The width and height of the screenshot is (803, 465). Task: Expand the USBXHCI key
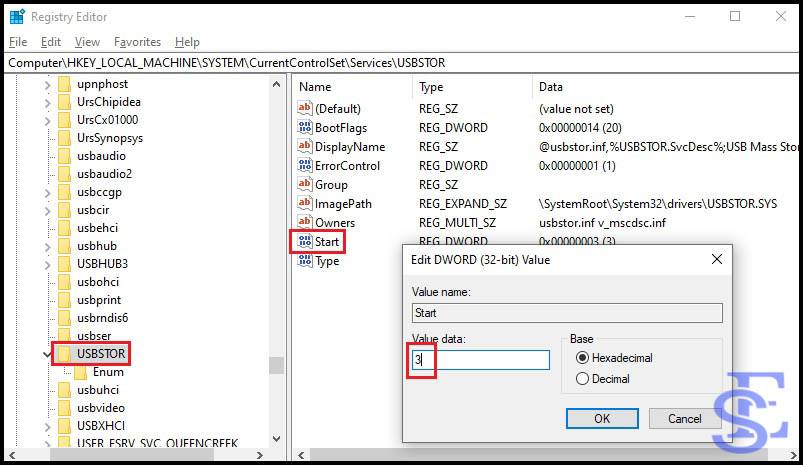[x=48, y=426]
